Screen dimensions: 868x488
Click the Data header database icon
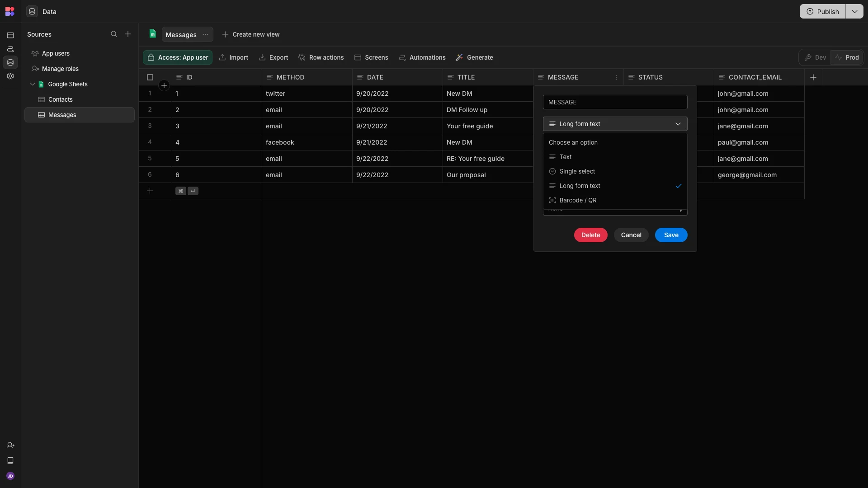[x=32, y=11]
